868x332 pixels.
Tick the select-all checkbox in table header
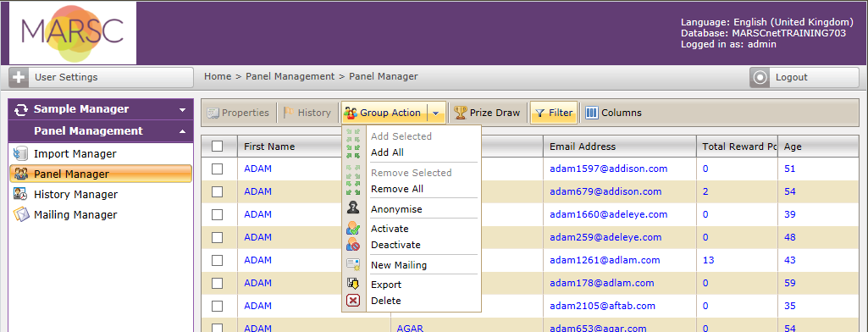coord(218,146)
